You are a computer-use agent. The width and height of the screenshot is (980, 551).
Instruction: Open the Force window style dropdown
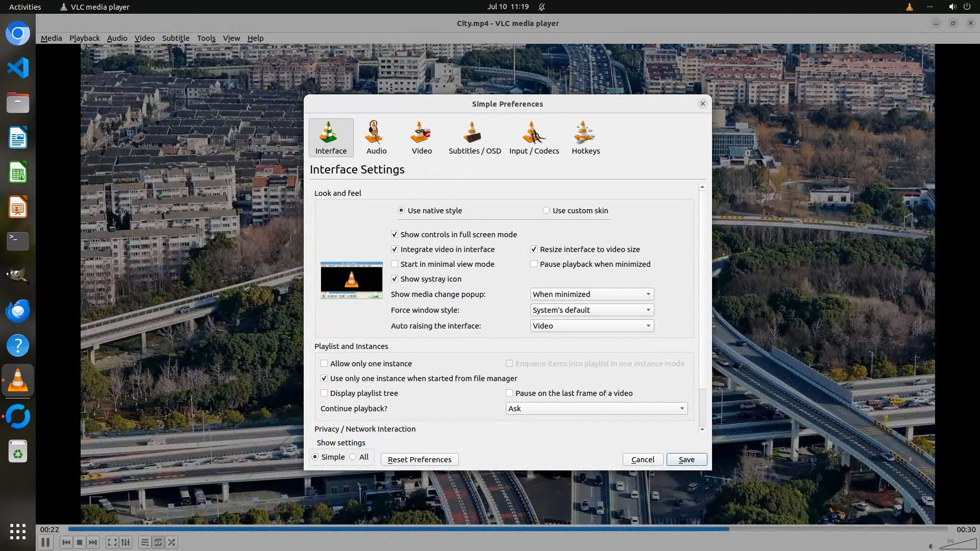click(x=592, y=310)
